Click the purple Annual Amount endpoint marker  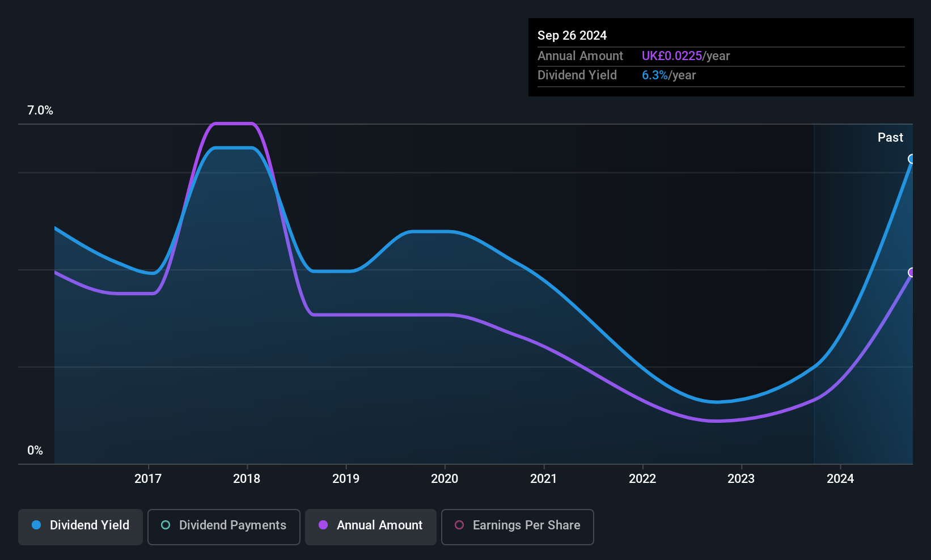click(x=912, y=273)
